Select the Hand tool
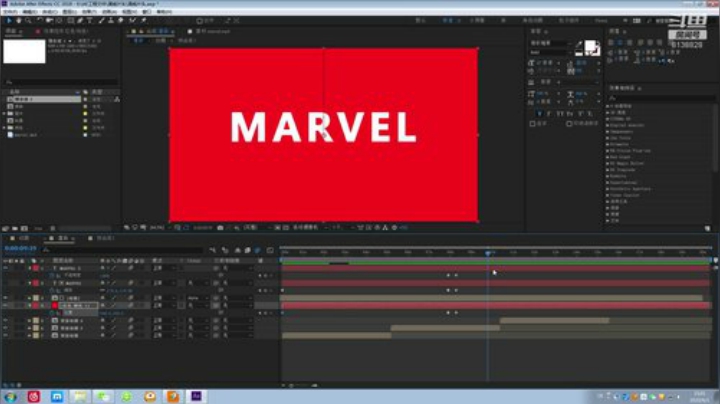Screen dimensions: 720x404 18,21
